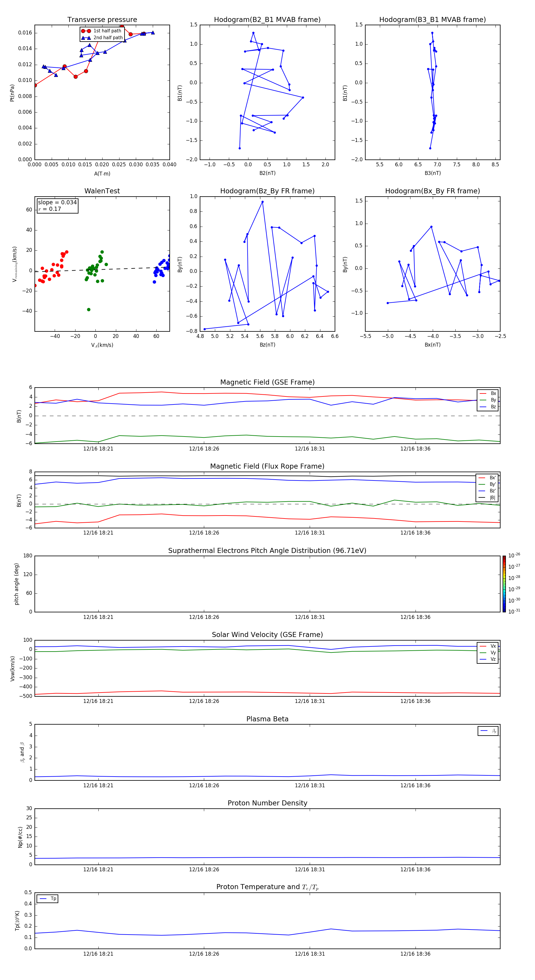Click the 'Magnetic Field (GSE Frame)' title
535x980 pixels.
[x=267, y=382]
